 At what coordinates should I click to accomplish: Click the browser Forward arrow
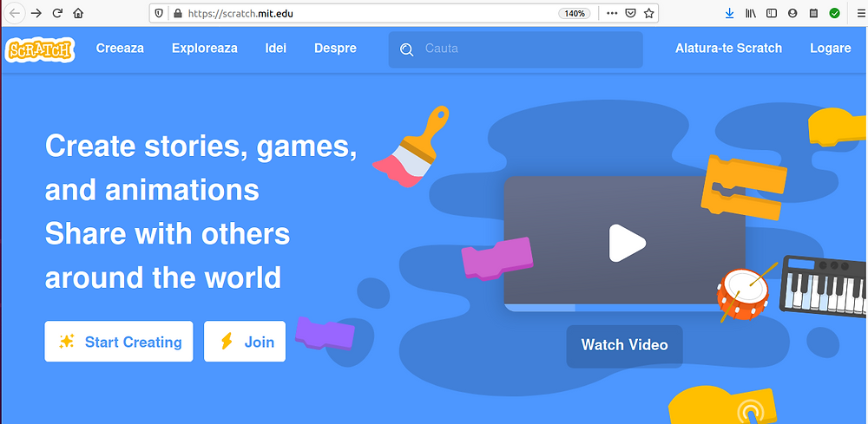pos(36,13)
